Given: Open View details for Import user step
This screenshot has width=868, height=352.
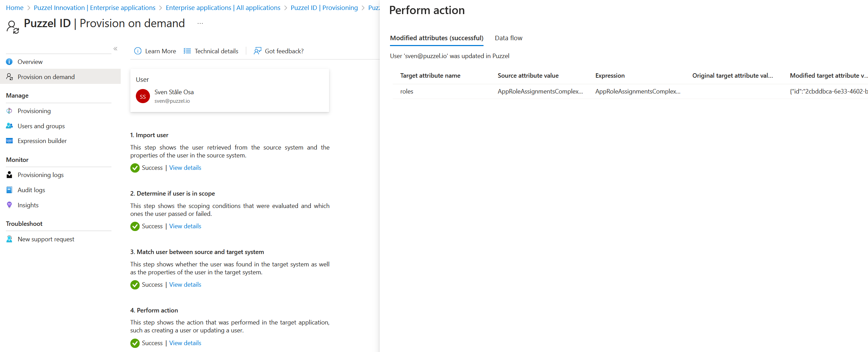Looking at the screenshot, I should pos(185,168).
